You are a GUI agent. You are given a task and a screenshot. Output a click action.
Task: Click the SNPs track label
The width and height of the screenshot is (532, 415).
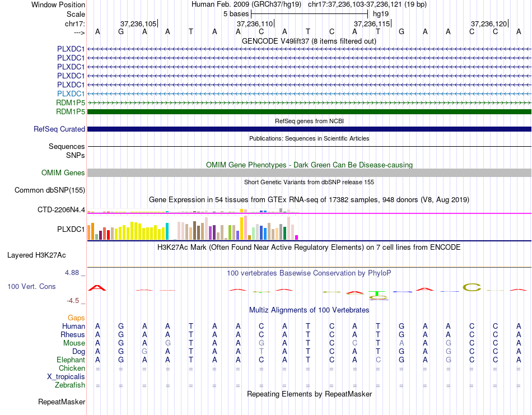click(x=76, y=155)
